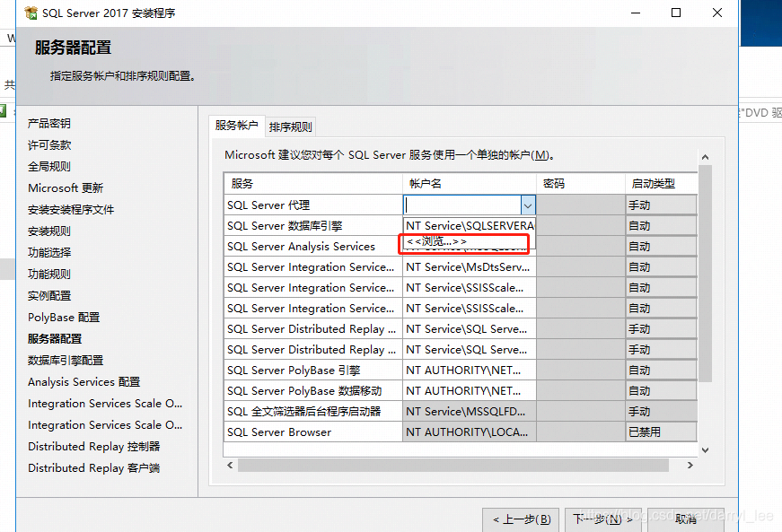Close the SQL Server 2017 setup window
The height and width of the screenshot is (532, 782).
tap(717, 13)
